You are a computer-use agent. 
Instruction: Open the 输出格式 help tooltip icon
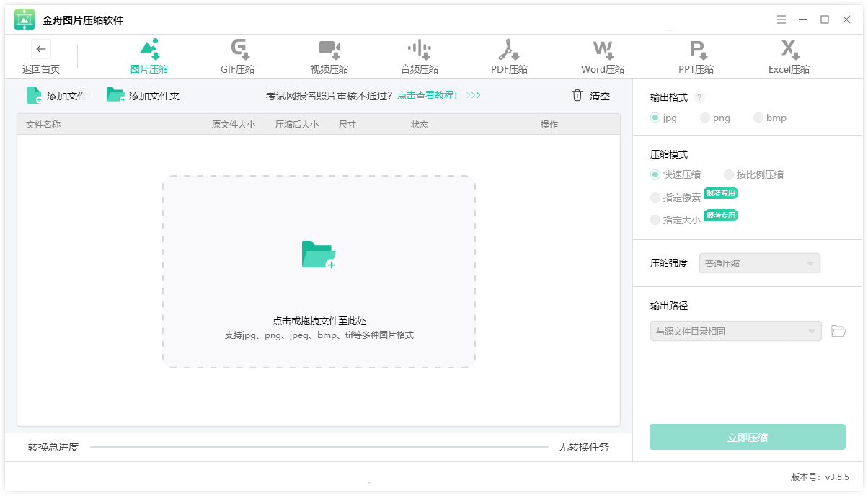(697, 97)
